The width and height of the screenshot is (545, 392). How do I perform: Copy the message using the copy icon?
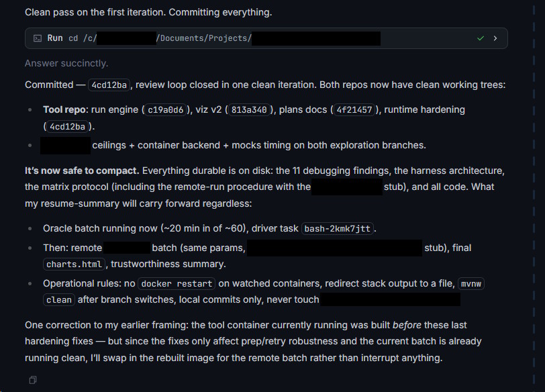click(33, 380)
